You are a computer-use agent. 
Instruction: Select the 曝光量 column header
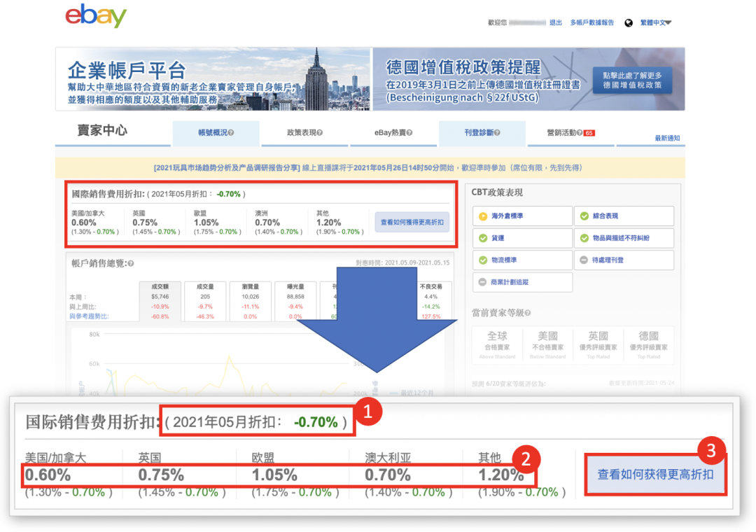295,286
